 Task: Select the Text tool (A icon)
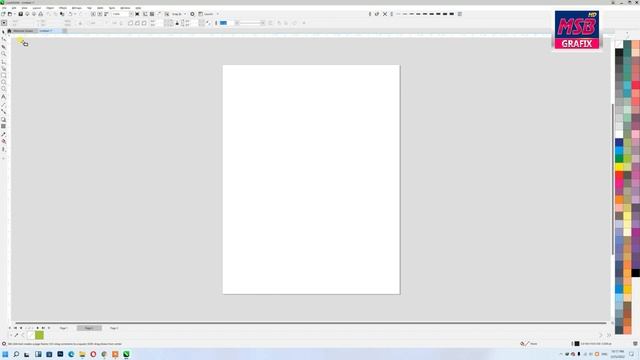pos(4,97)
